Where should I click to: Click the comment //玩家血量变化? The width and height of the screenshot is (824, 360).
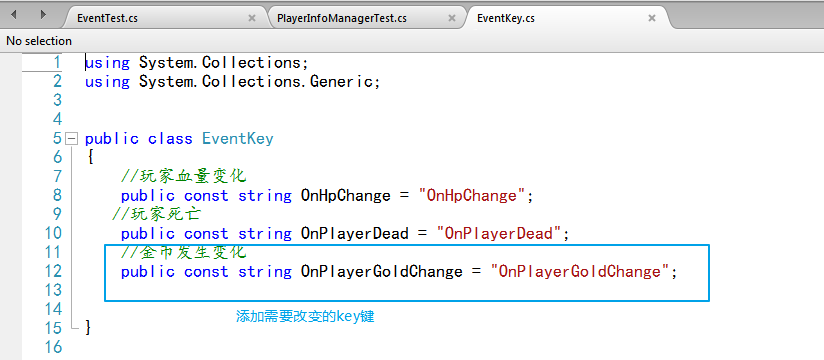coord(183,176)
